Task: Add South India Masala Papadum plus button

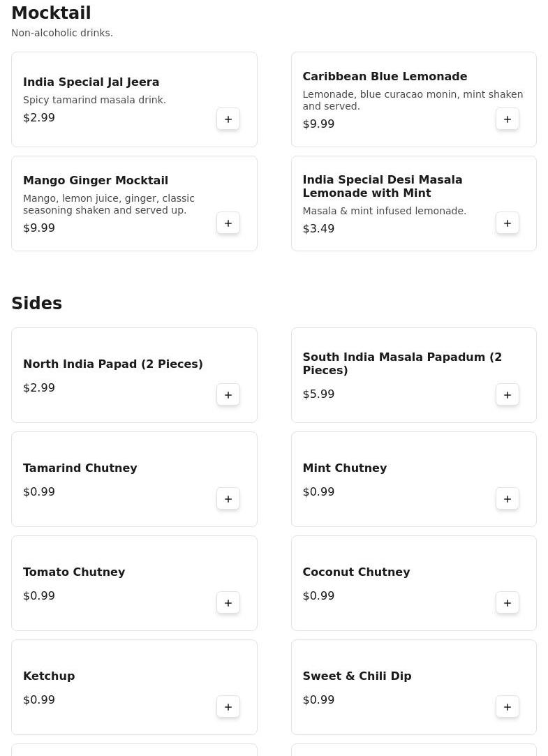Action: pos(508,395)
